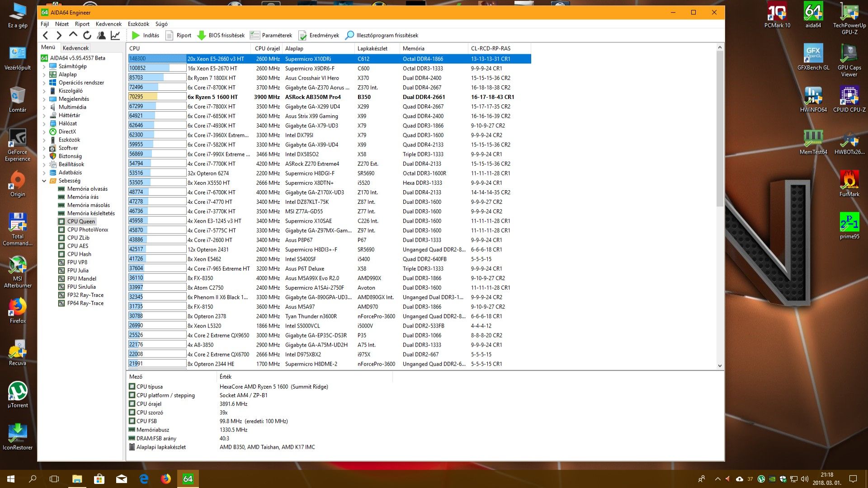Open MSI Afterburner desktop shortcut
Screen dimensions: 868x488
(18, 272)
